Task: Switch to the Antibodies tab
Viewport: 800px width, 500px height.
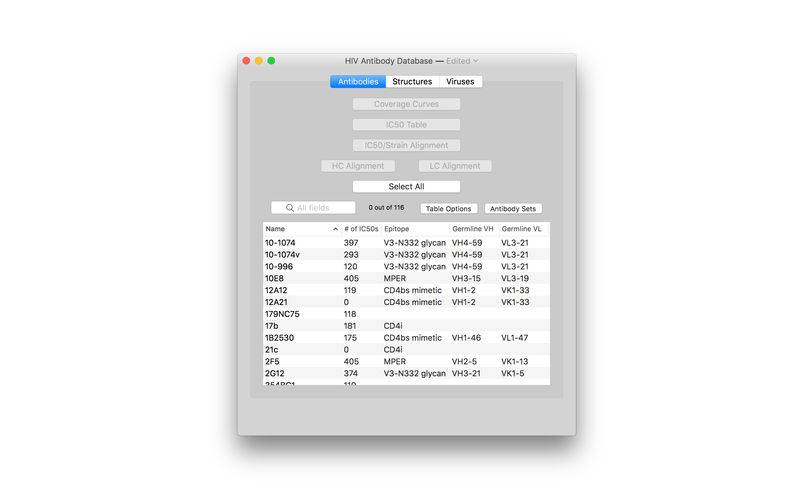Action: click(x=358, y=82)
